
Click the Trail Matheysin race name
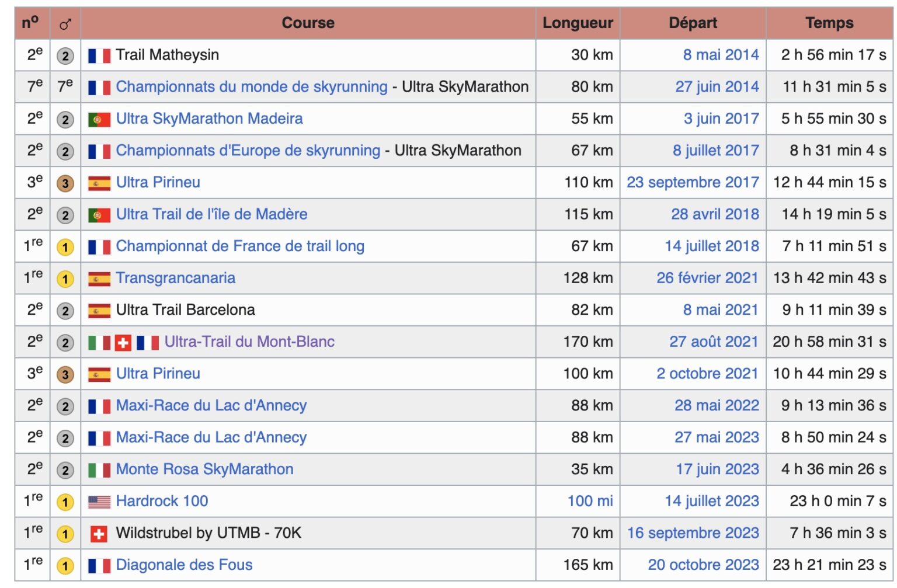168,55
